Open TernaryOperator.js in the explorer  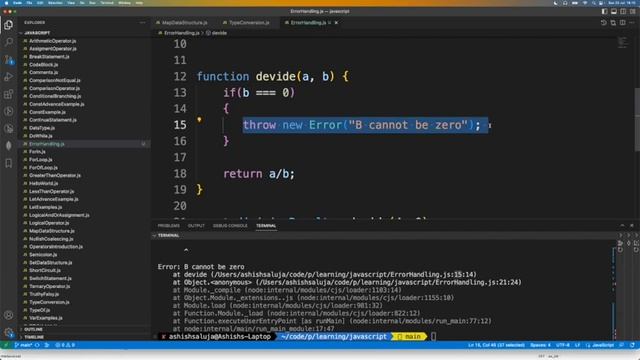(49, 287)
